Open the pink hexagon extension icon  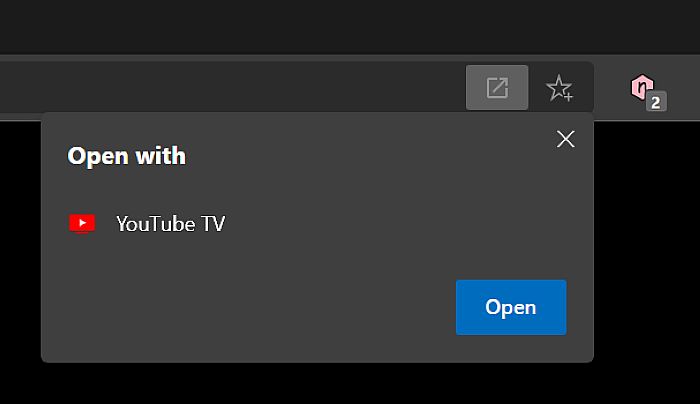[640, 87]
